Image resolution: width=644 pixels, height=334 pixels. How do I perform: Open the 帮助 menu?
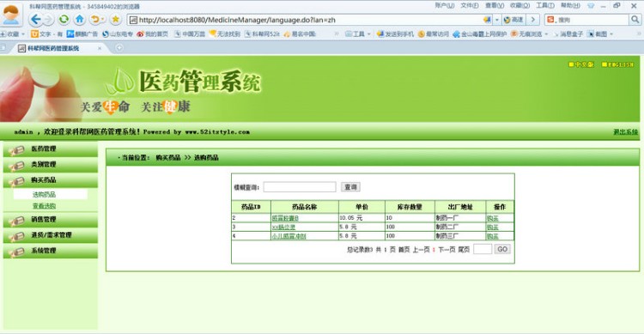click(x=570, y=5)
